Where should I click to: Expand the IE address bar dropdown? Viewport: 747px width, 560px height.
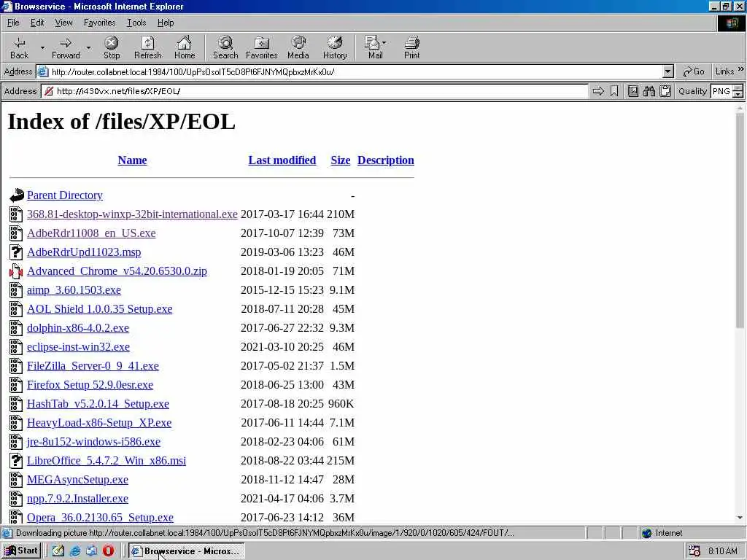pos(668,72)
